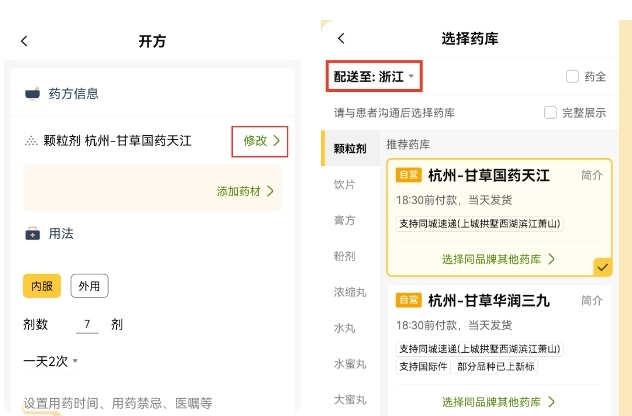Switch to the 饮片 category tab
Image resolution: width=632 pixels, height=416 pixels.
(x=345, y=185)
